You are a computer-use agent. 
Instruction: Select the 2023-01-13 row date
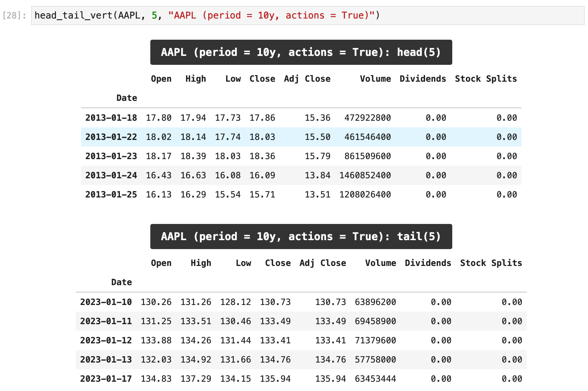tap(106, 360)
